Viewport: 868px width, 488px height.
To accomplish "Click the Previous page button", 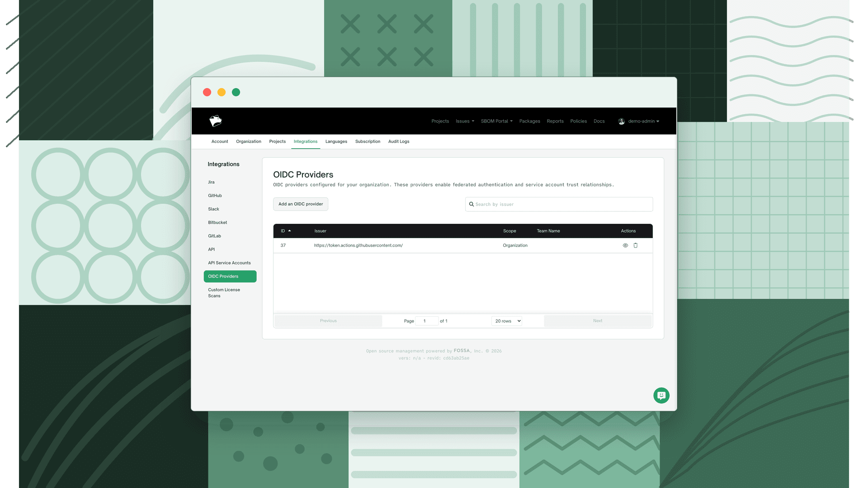I will [x=328, y=321].
